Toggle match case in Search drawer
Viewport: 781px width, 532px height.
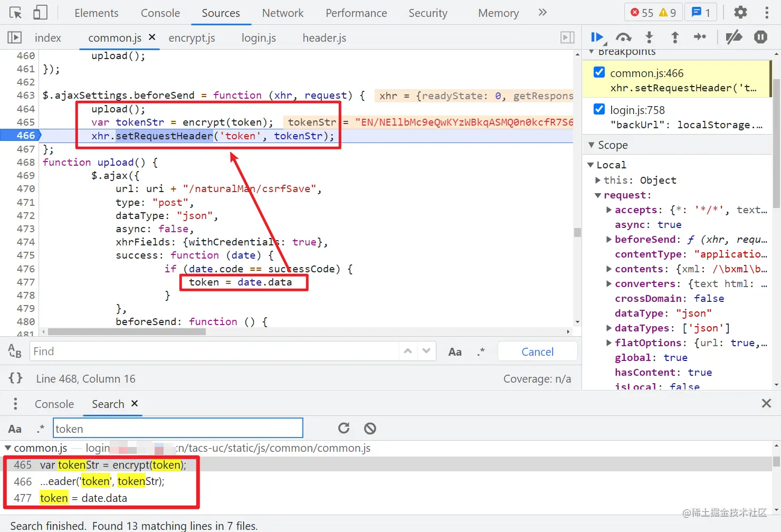click(x=15, y=429)
